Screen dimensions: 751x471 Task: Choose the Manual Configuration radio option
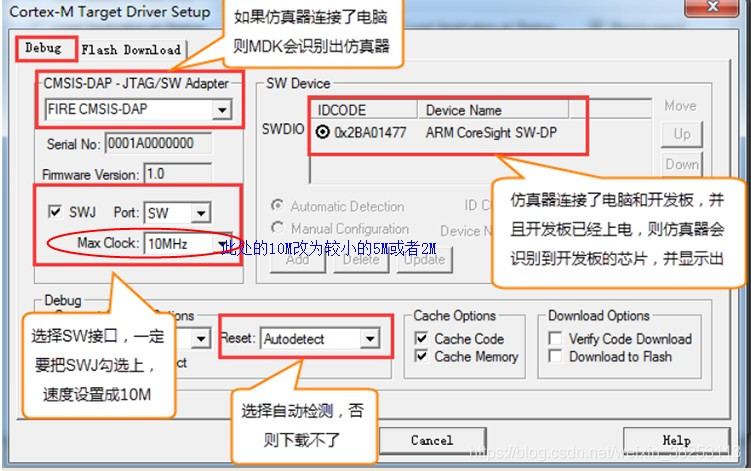(x=278, y=229)
